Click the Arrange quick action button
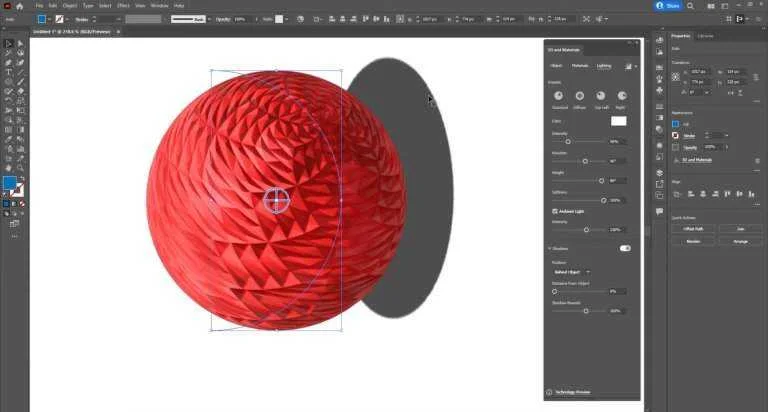This screenshot has height=412, width=768. pos(740,242)
